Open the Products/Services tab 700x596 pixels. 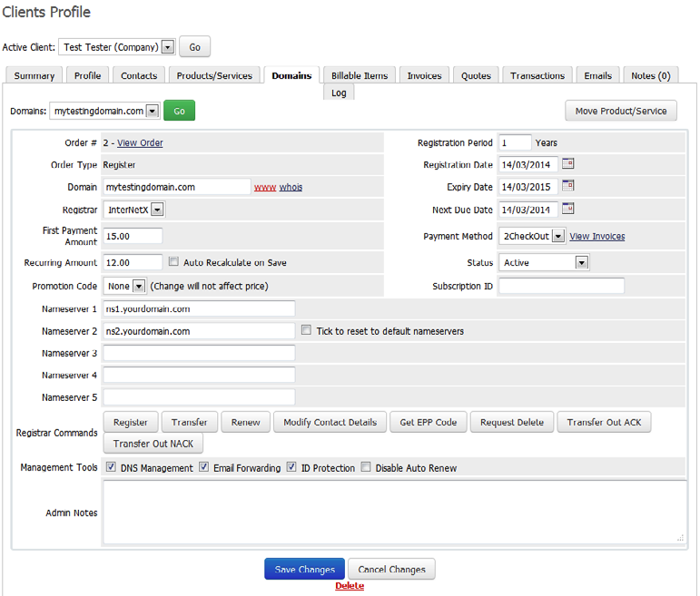[214, 75]
